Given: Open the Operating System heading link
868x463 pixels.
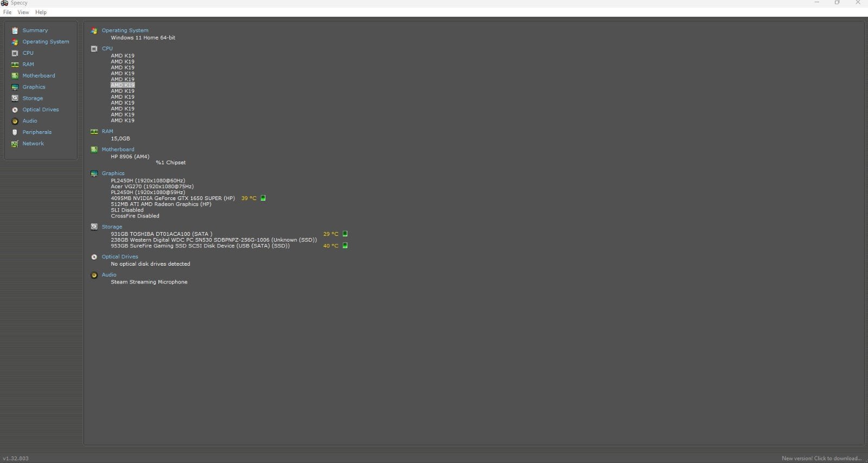Looking at the screenshot, I should click(x=125, y=30).
